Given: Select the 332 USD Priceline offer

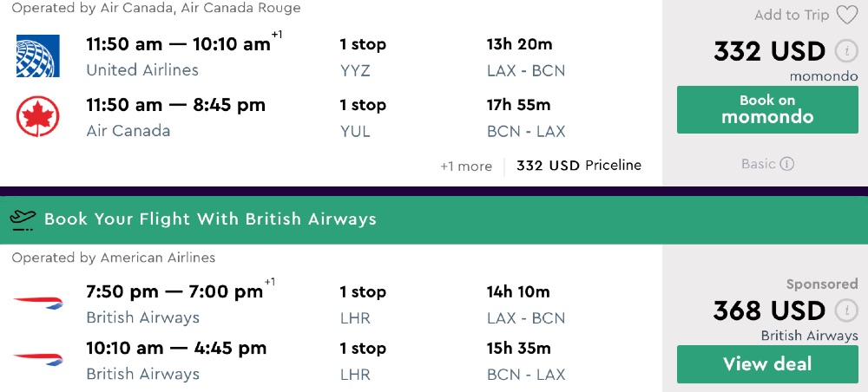Looking at the screenshot, I should pyautogui.click(x=578, y=165).
